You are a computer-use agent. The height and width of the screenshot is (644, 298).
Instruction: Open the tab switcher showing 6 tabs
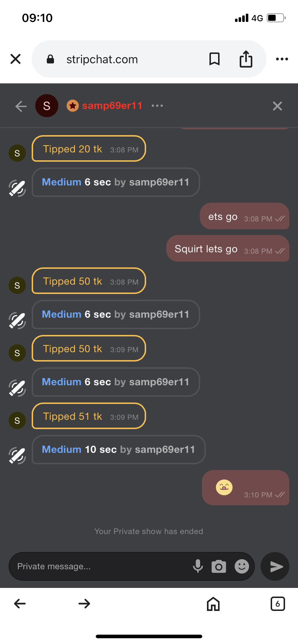pyautogui.click(x=277, y=604)
